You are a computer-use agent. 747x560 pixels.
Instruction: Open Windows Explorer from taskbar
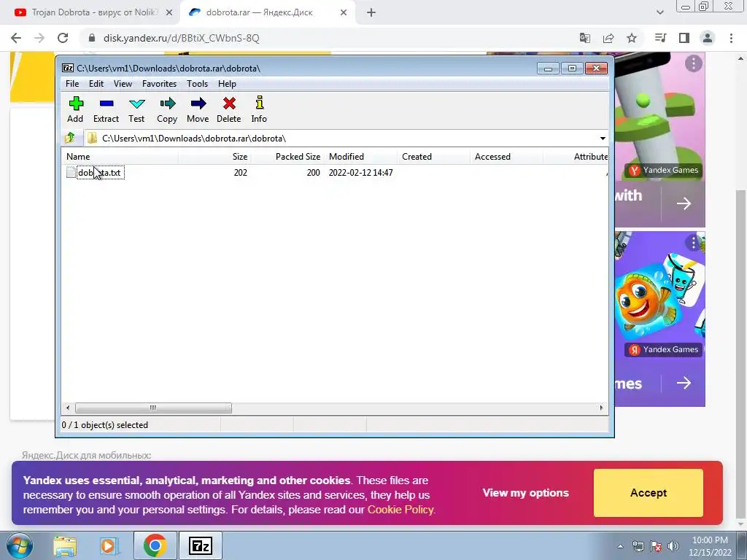(65, 546)
